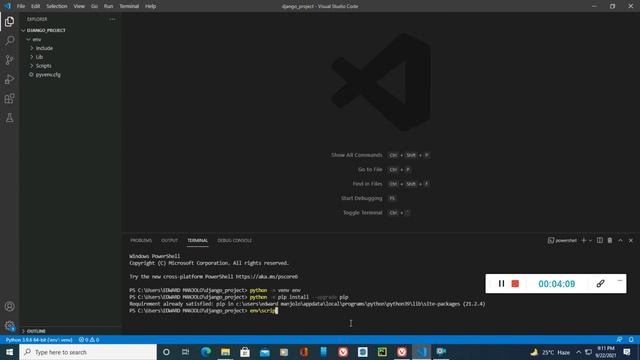The image size is (640, 360).
Task: Open the Explorer view in activity bar
Action: point(9,21)
